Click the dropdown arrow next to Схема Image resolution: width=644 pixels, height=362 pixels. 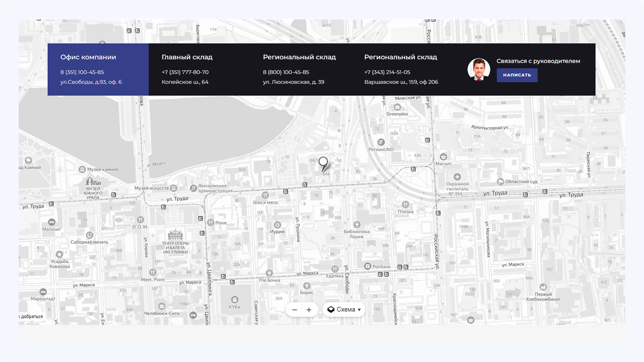(359, 310)
